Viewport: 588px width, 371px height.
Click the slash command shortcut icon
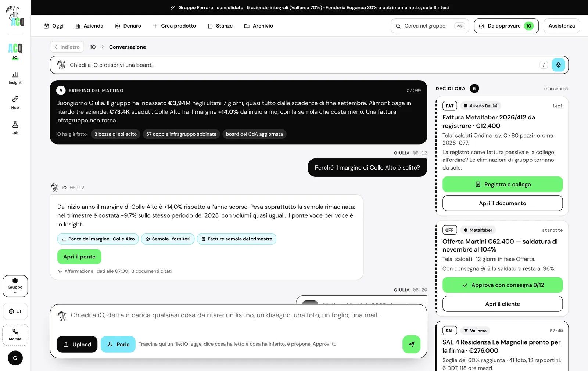[544, 65]
